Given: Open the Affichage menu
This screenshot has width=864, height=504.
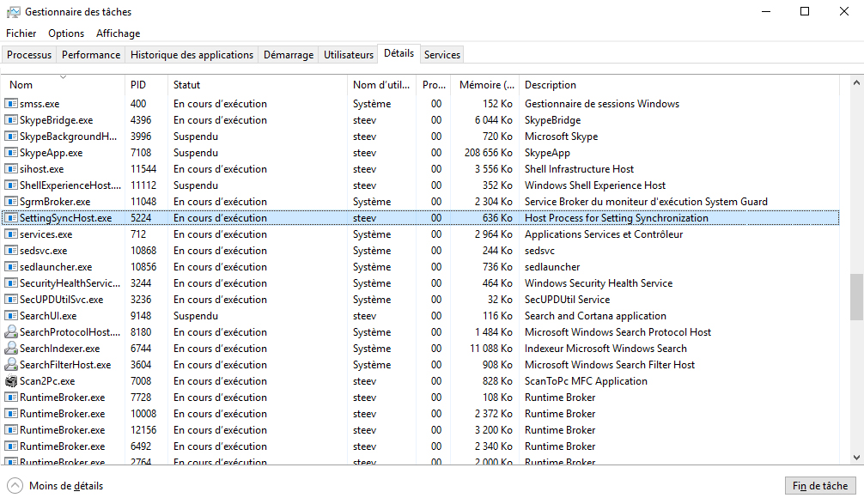Looking at the screenshot, I should [x=118, y=33].
